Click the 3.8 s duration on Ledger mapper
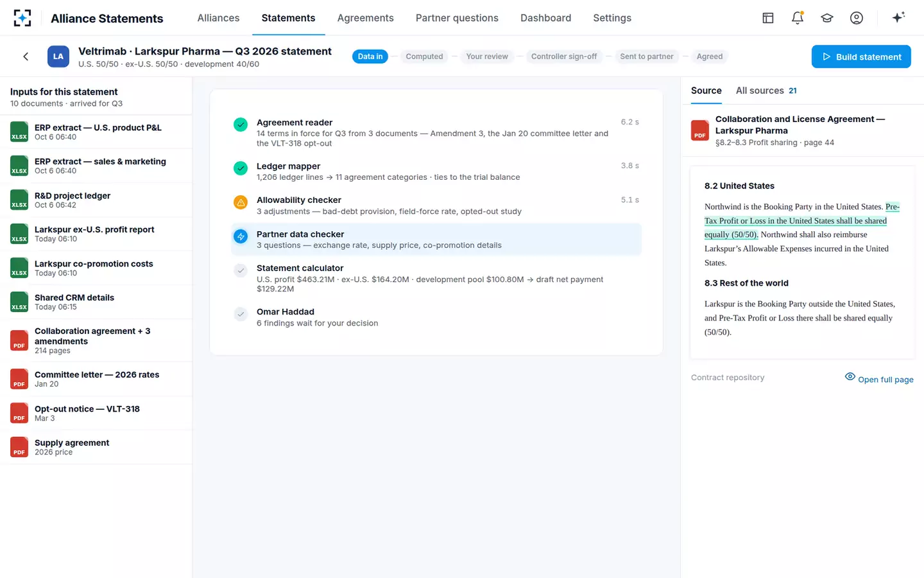The height and width of the screenshot is (578, 924). [x=629, y=166]
